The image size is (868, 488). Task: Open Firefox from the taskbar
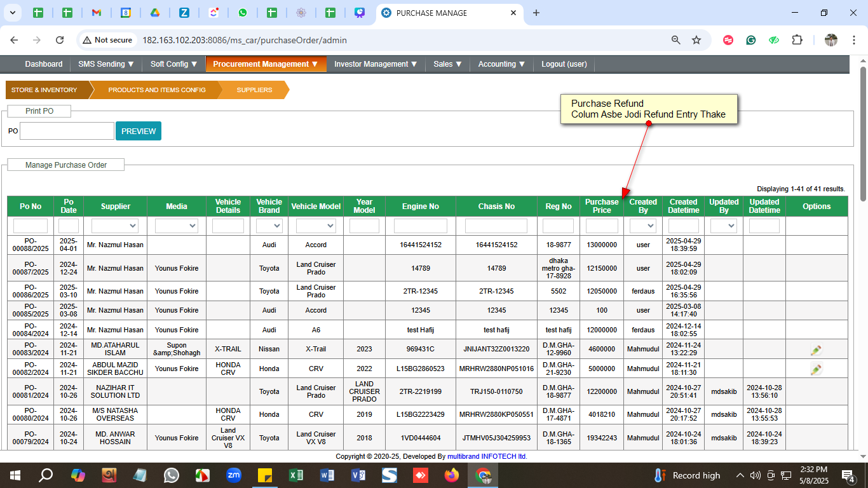pyautogui.click(x=451, y=475)
